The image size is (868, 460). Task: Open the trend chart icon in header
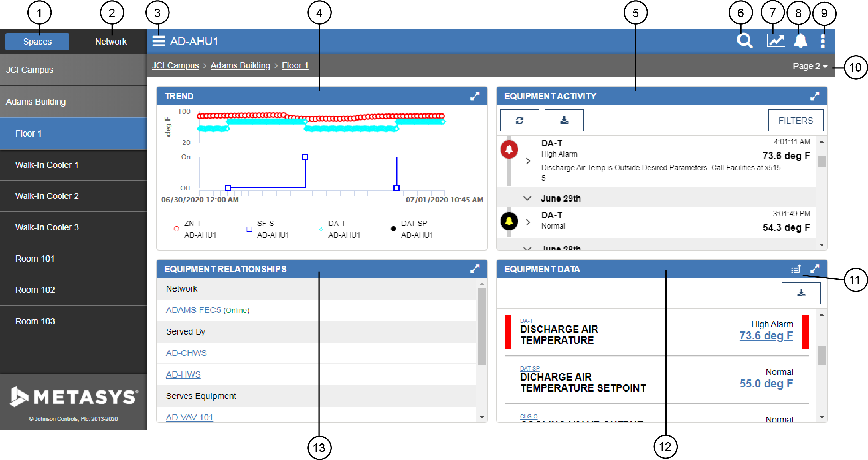775,41
